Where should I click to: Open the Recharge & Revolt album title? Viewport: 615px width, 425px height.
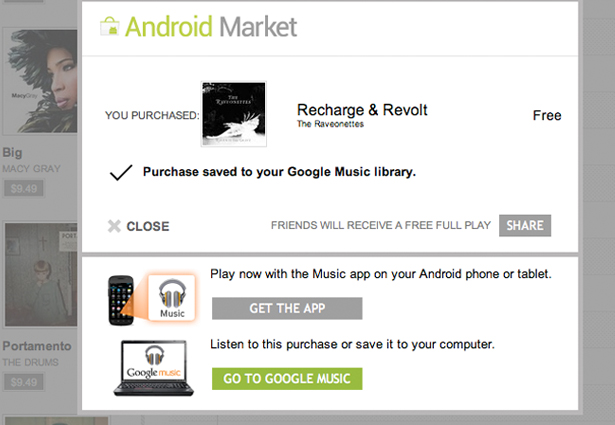(362, 110)
